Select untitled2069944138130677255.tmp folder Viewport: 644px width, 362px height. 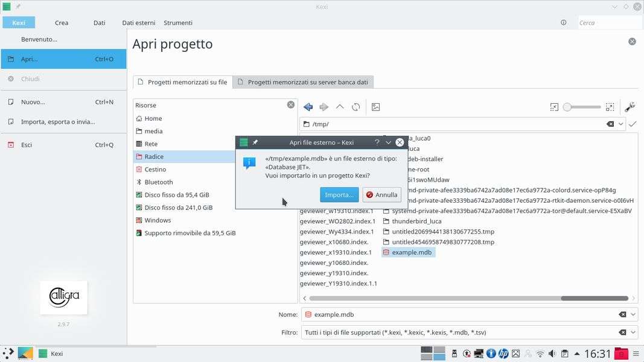[439, 232]
